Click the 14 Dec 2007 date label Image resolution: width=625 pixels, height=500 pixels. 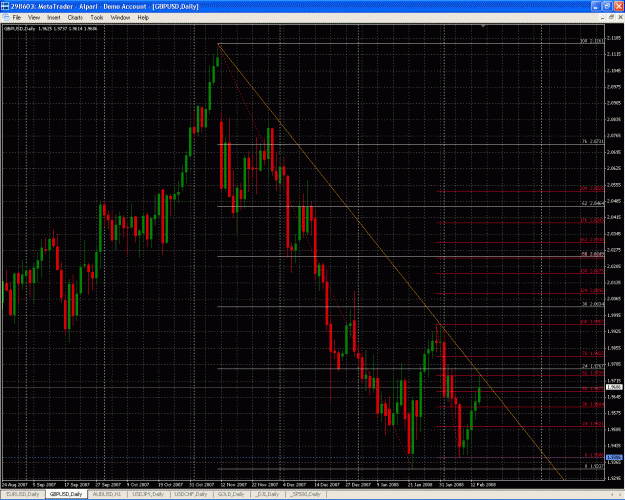(327, 484)
